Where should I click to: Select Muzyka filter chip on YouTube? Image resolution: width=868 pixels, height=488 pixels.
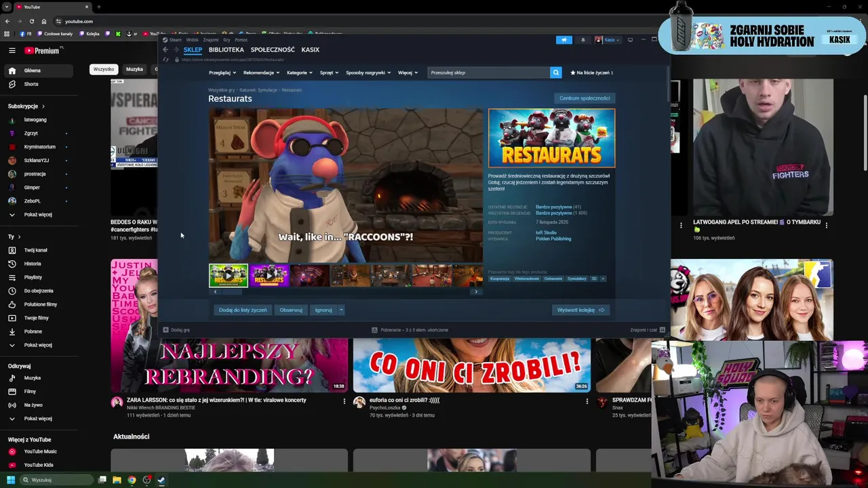pos(134,69)
